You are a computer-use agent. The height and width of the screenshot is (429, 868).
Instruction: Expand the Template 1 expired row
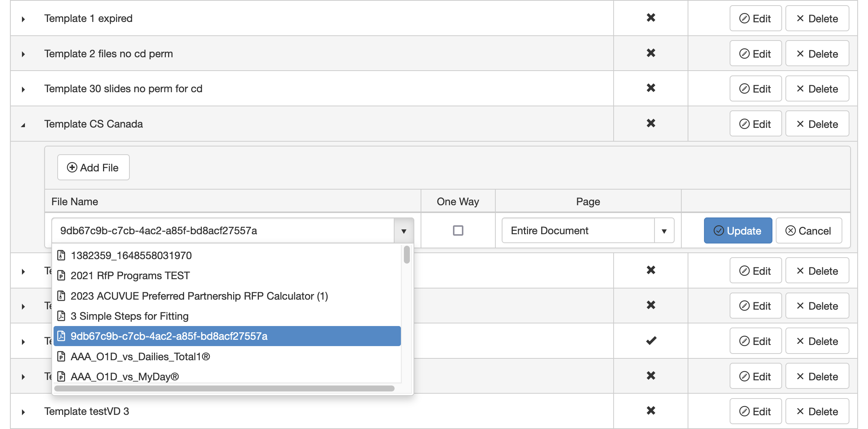[x=23, y=19]
